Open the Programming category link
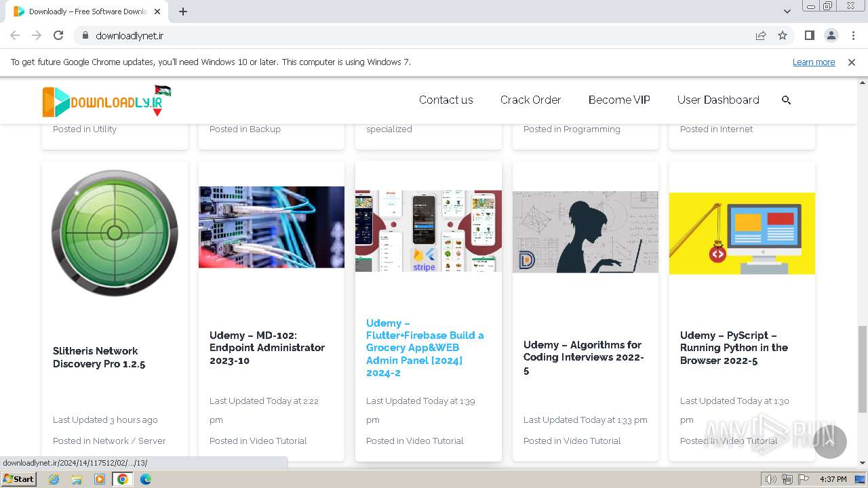 (x=591, y=129)
